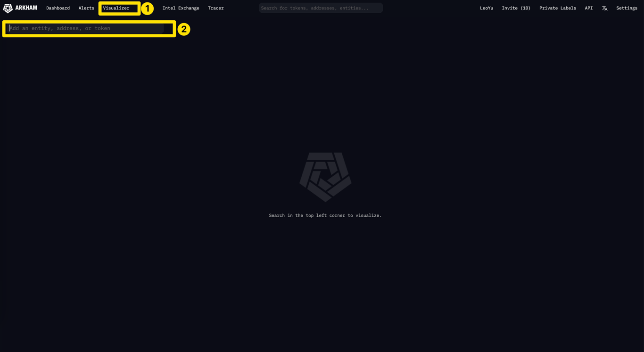Go to the Alerts section
Viewport: 644px width, 352px height.
86,8
